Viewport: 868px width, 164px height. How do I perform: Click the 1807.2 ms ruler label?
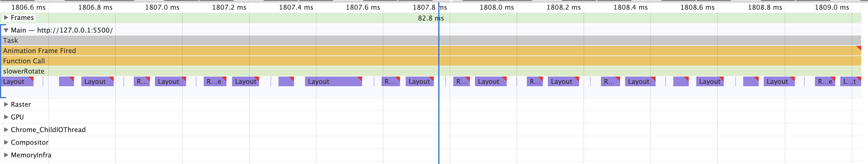coord(229,8)
